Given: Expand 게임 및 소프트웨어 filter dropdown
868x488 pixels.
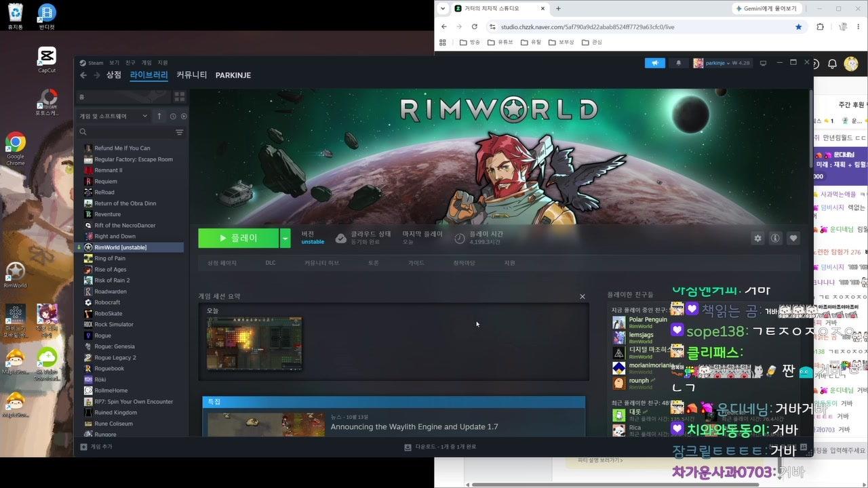Looking at the screenshot, I should coord(114,117).
